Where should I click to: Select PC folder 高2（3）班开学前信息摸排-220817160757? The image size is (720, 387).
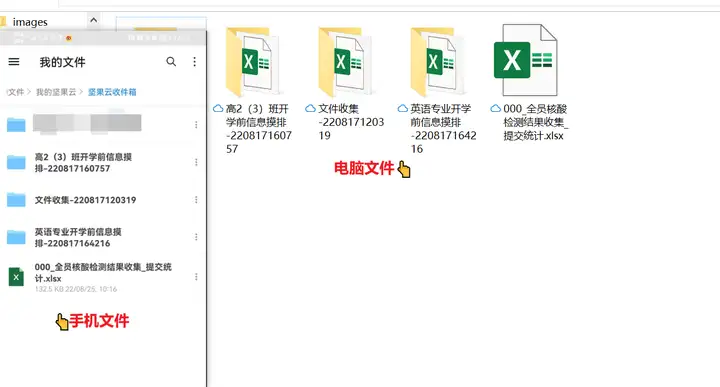coord(254,61)
